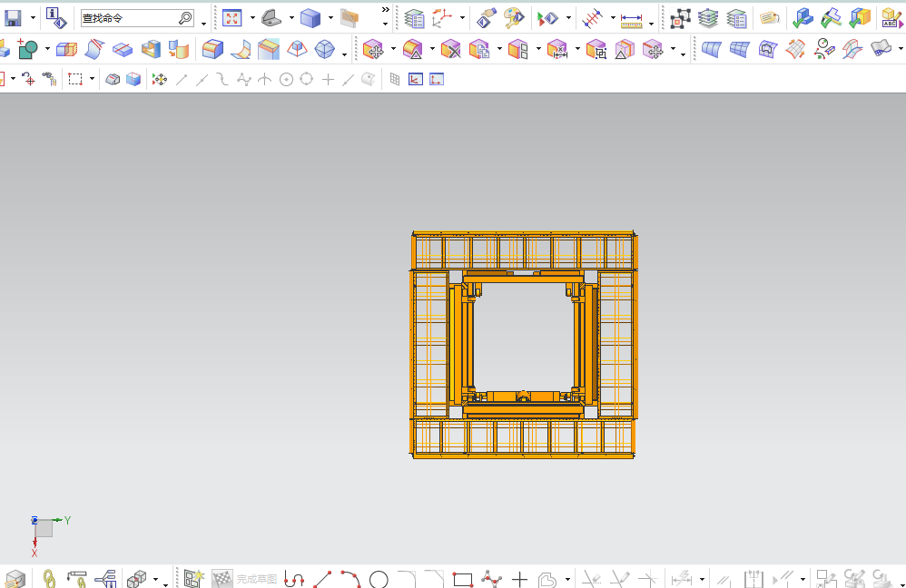The height and width of the screenshot is (588, 906).
Task: Click the delete face X cube icon
Action: [450, 50]
